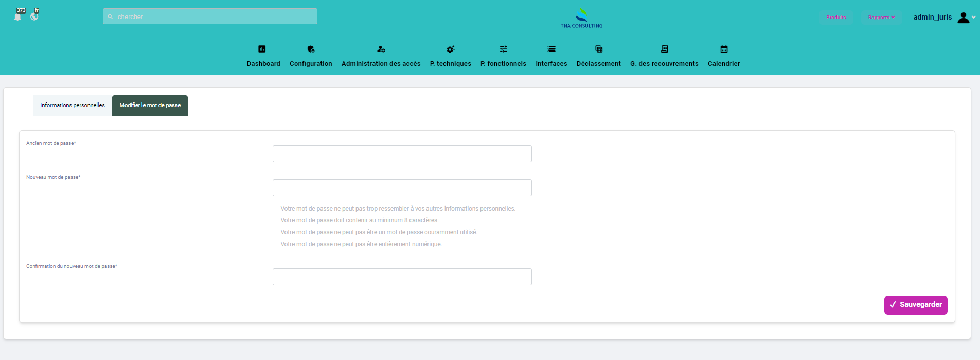The width and height of the screenshot is (980, 360).
Task: Open the Calendrier calendar icon
Action: pos(724,49)
